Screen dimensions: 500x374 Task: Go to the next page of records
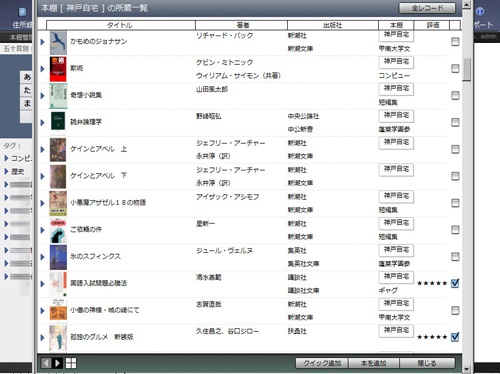pos(57,363)
